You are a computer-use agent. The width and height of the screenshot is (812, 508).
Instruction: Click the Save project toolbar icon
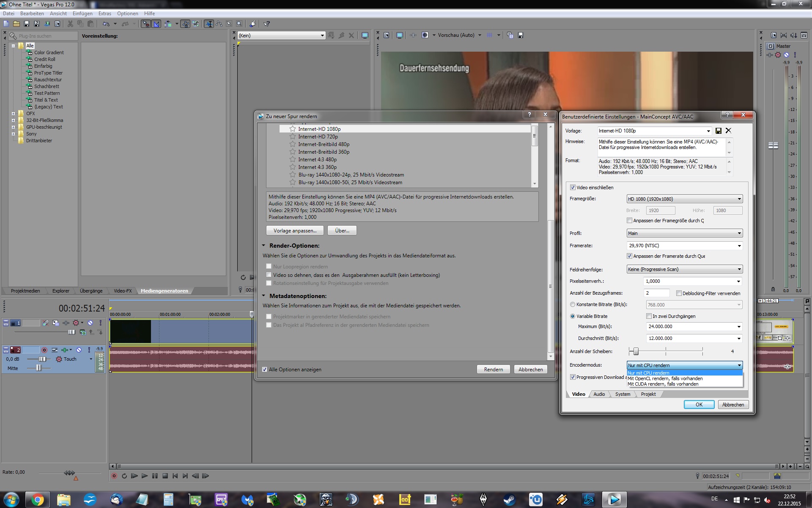(x=26, y=24)
